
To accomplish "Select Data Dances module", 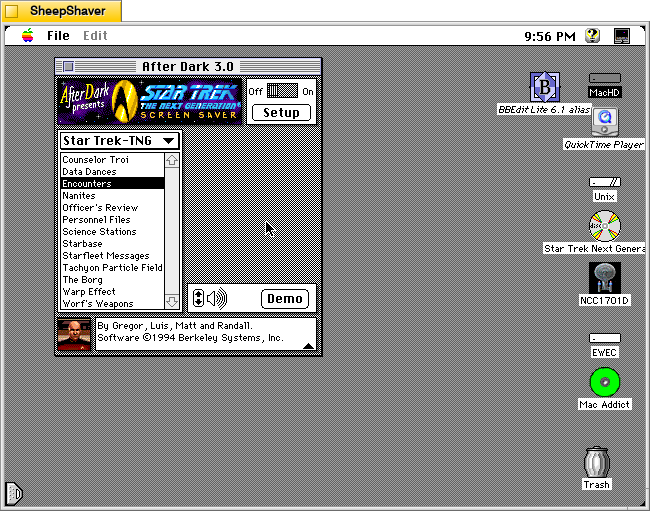I will point(112,172).
